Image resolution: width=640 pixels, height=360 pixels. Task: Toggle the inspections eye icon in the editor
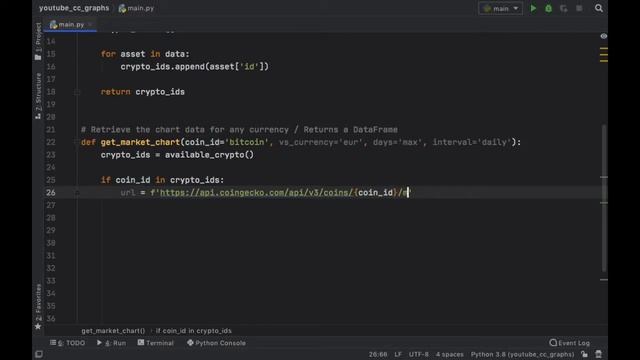pyautogui.click(x=604, y=36)
